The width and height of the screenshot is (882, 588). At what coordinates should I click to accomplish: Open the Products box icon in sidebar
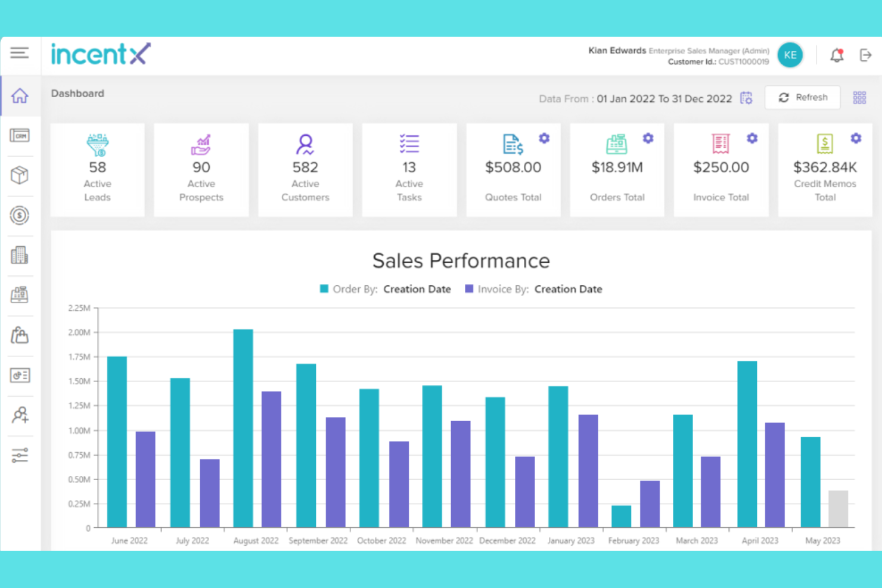point(20,175)
